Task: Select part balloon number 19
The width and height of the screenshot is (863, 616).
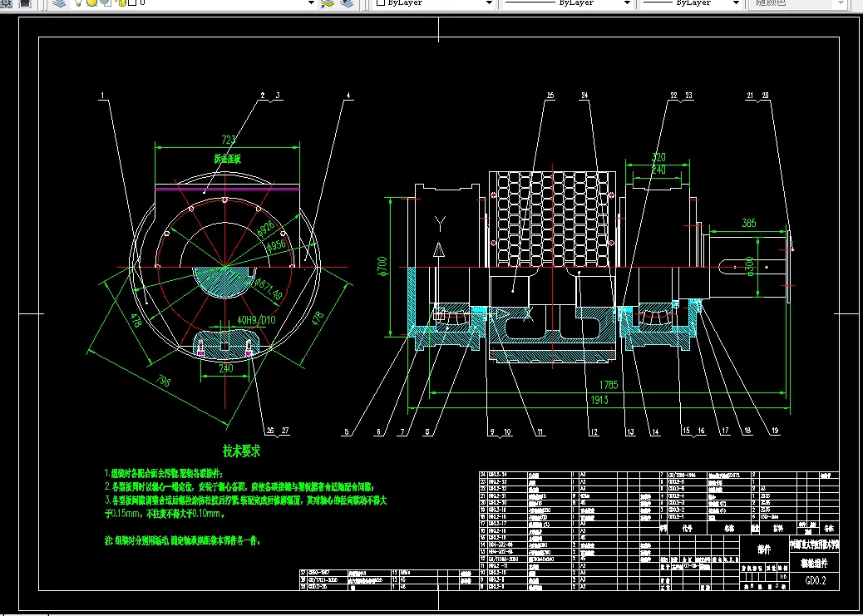Action: pyautogui.click(x=776, y=431)
